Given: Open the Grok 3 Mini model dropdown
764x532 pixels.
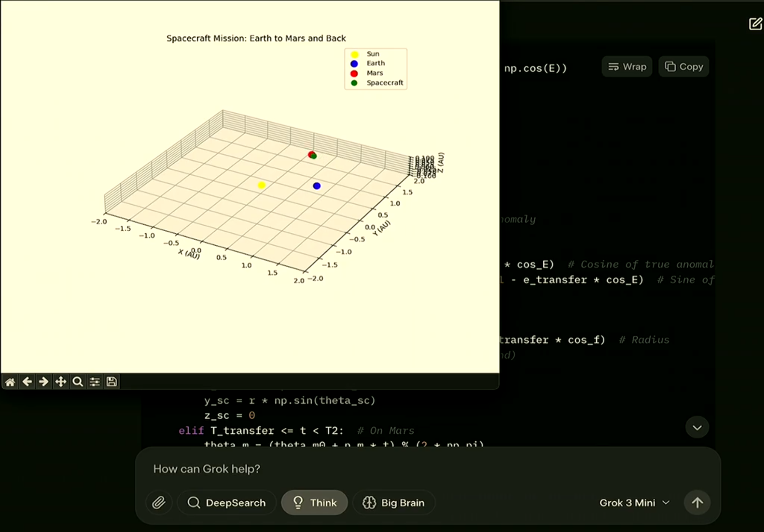Looking at the screenshot, I should coord(634,503).
